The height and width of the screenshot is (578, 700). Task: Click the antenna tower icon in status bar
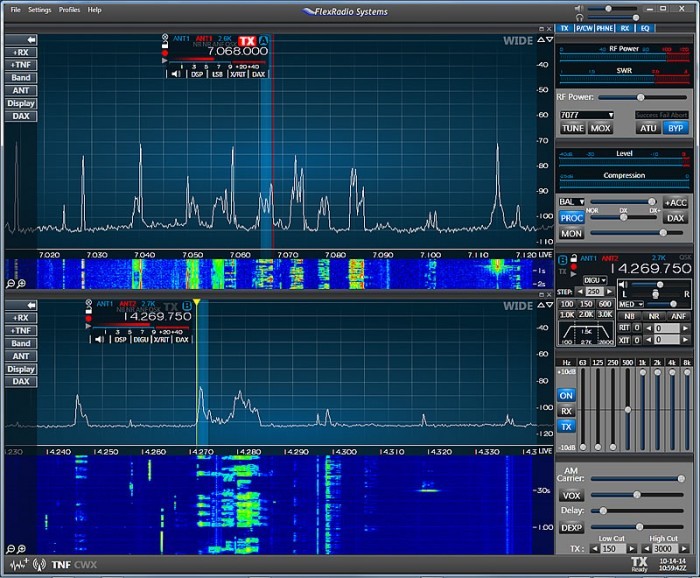pos(39,565)
